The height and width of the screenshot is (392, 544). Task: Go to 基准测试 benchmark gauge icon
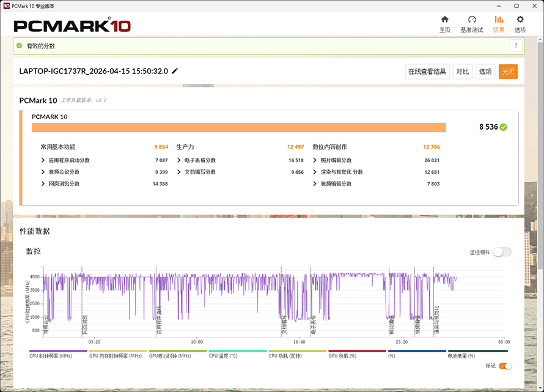tap(472, 20)
